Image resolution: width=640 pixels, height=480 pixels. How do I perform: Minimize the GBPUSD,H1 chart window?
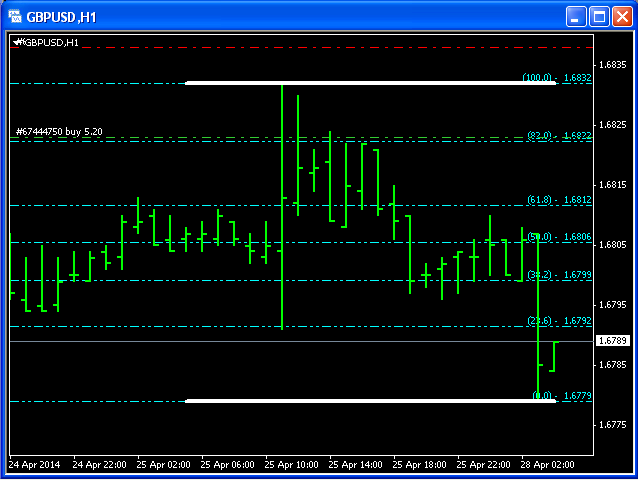coord(576,17)
